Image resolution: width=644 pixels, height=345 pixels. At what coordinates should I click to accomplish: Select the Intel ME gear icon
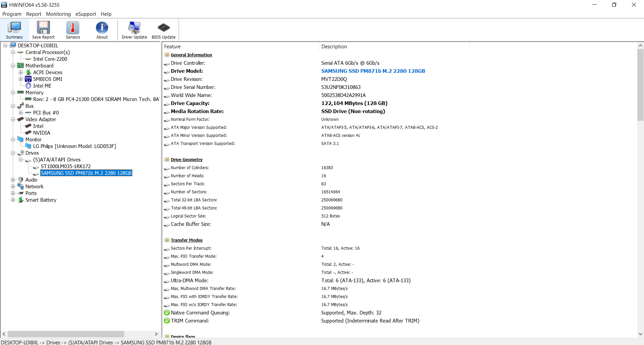[28, 86]
